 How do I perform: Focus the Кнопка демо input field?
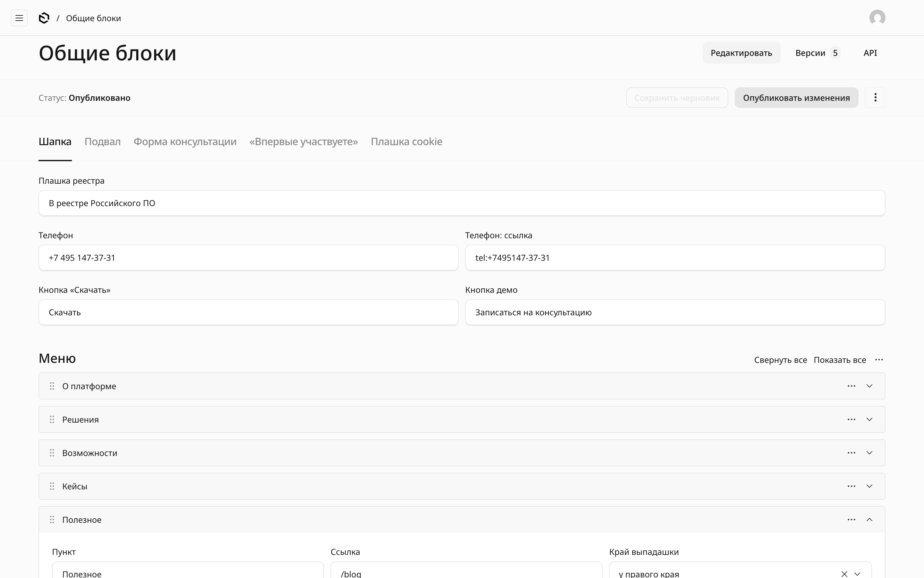click(x=675, y=312)
